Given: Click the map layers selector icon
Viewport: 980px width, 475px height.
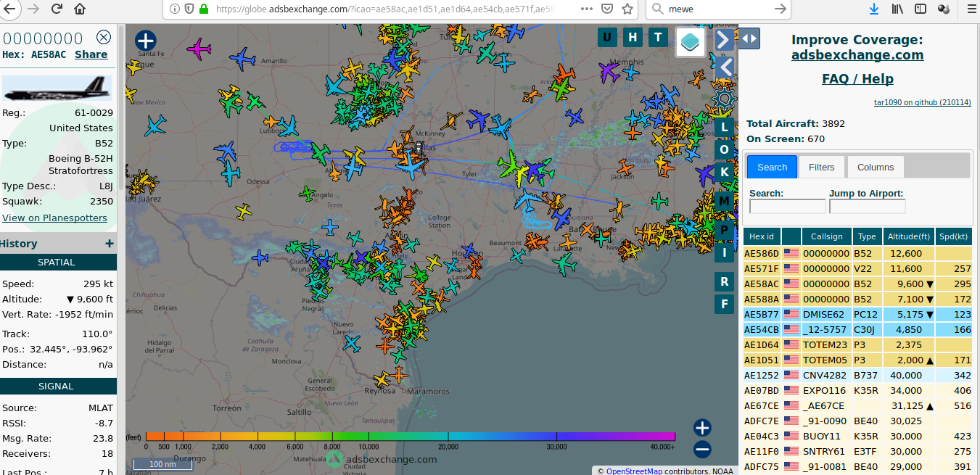Looking at the screenshot, I should [x=690, y=41].
